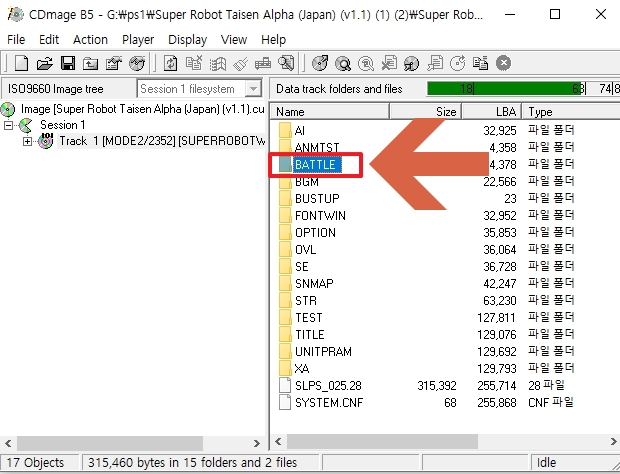Open the Edit menu

49,40
